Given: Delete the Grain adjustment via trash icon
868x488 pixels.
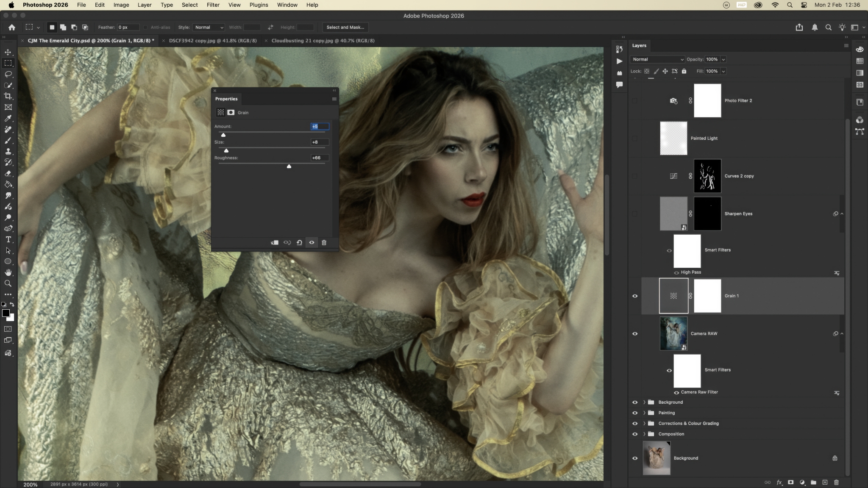Looking at the screenshot, I should pyautogui.click(x=324, y=242).
